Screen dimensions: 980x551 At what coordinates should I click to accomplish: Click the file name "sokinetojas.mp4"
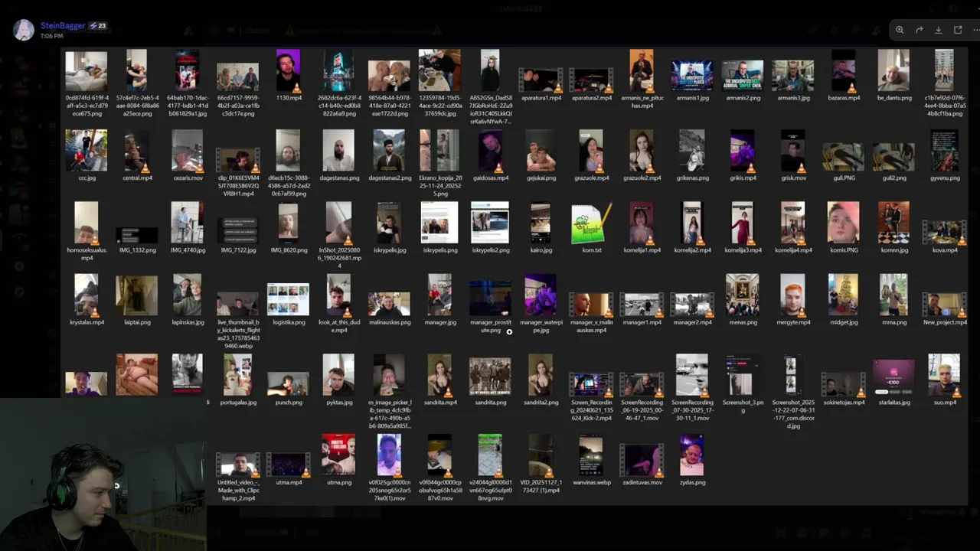[x=844, y=403]
